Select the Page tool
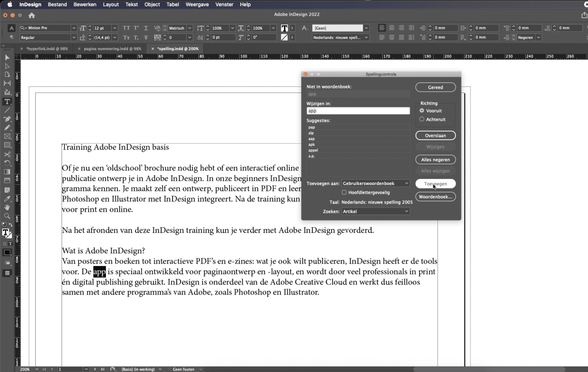 tap(7, 75)
